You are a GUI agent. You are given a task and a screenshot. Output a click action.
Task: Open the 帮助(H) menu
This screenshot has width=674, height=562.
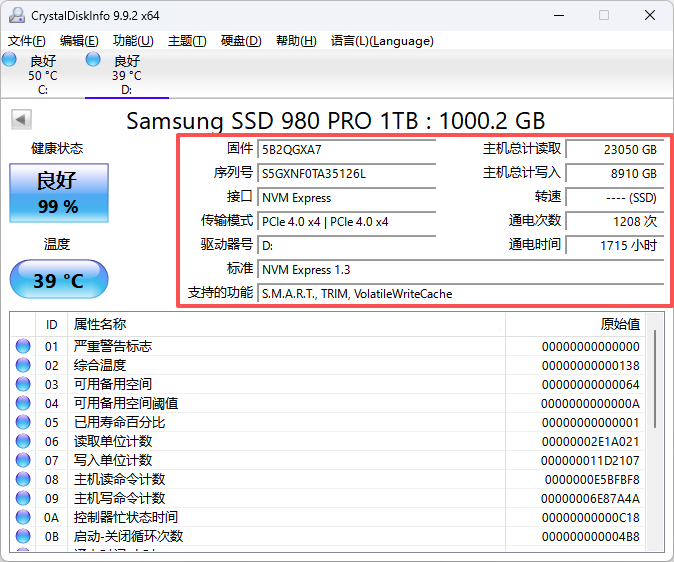296,41
